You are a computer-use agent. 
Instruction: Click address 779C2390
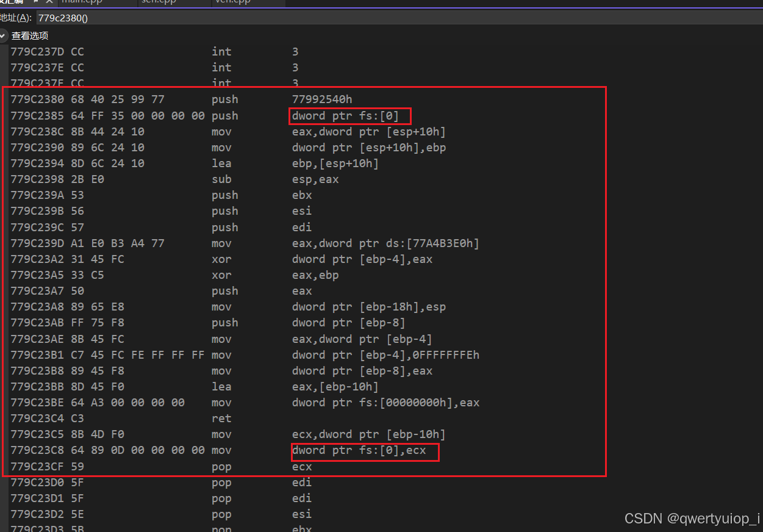[38, 148]
